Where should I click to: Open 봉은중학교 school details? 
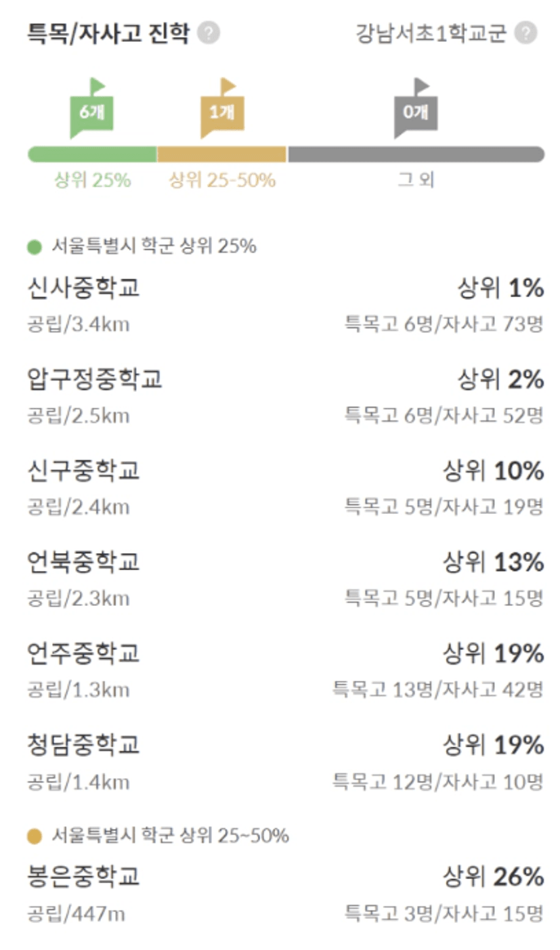click(x=83, y=877)
